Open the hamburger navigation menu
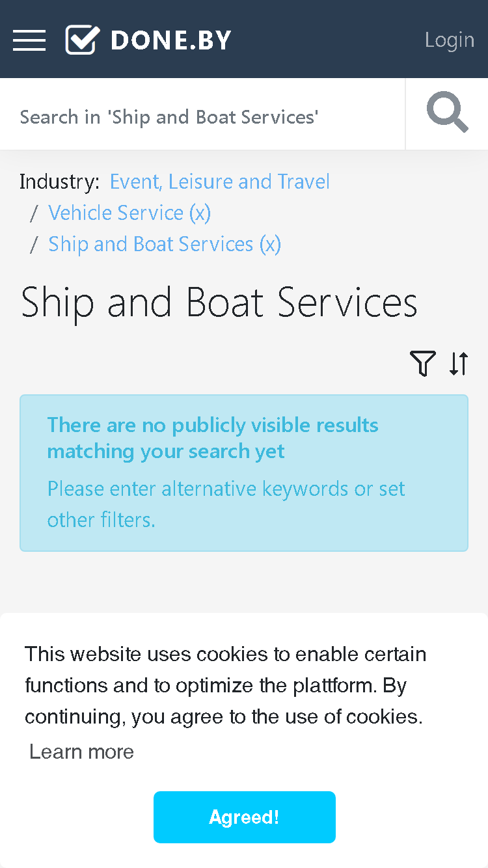This screenshot has width=488, height=868. tap(29, 40)
